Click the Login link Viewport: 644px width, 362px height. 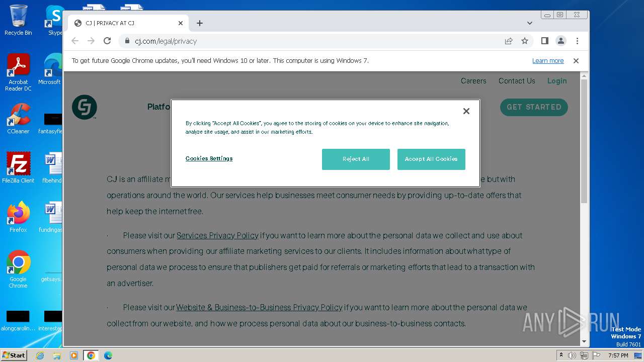pyautogui.click(x=557, y=81)
